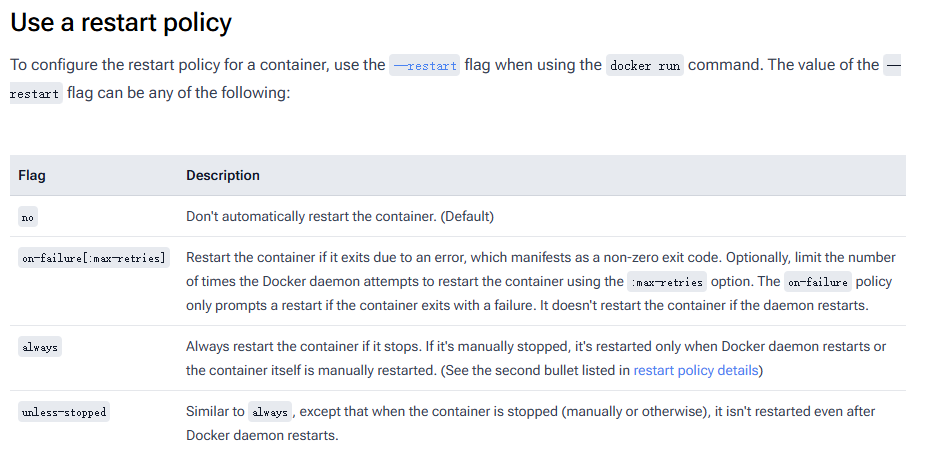Select the "no" flag code cell
This screenshot has height=463, width=926.
pos(28,217)
